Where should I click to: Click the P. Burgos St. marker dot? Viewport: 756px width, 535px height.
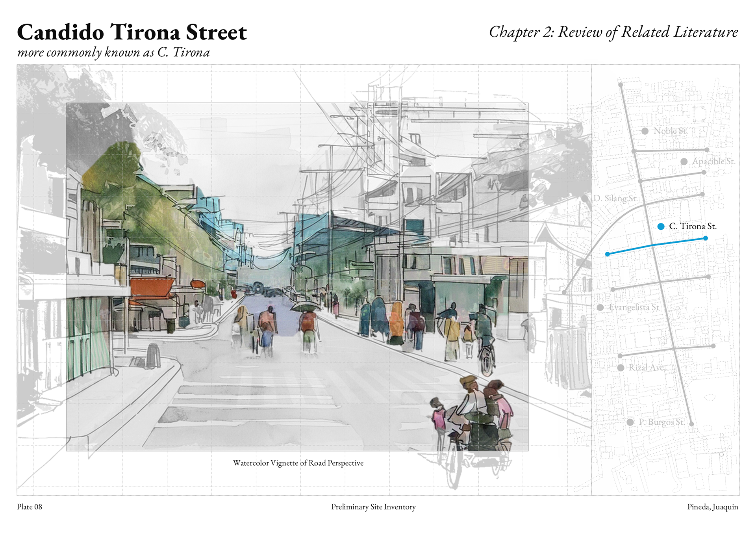pos(630,422)
